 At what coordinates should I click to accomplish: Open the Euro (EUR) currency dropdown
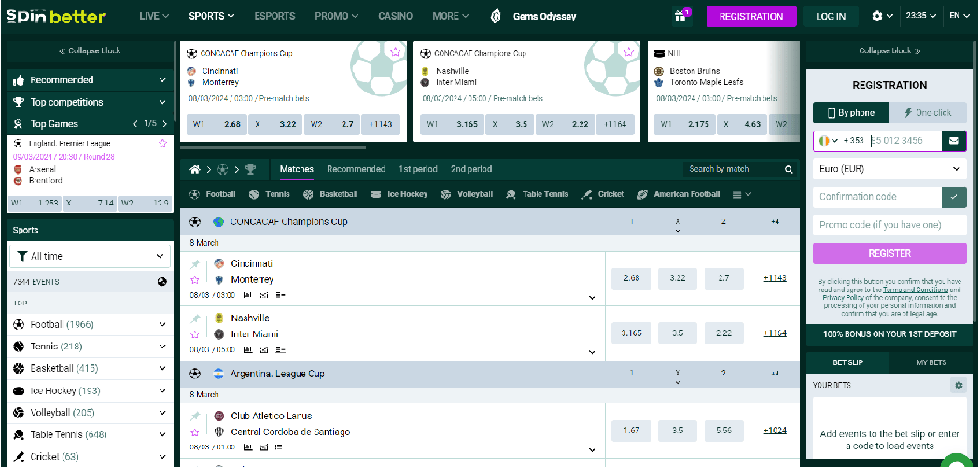(889, 169)
